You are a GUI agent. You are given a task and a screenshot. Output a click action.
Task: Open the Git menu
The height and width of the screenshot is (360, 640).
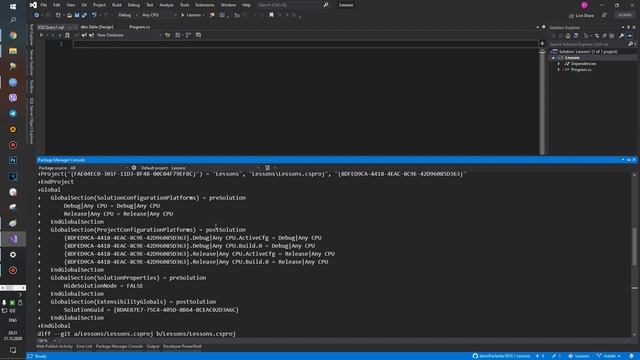[x=84, y=5]
